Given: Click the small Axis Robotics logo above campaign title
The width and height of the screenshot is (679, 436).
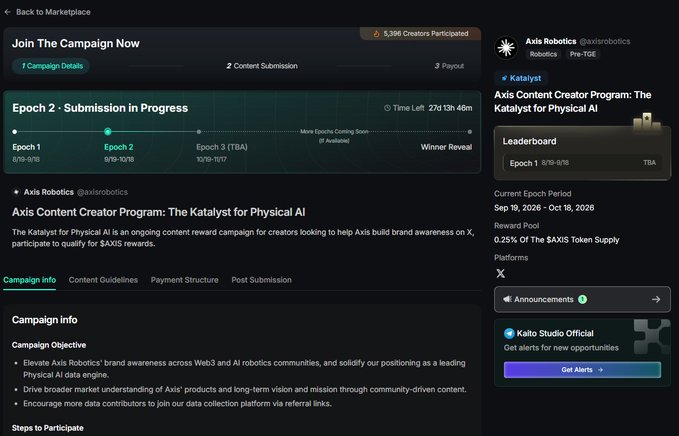Looking at the screenshot, I should [x=16, y=192].
